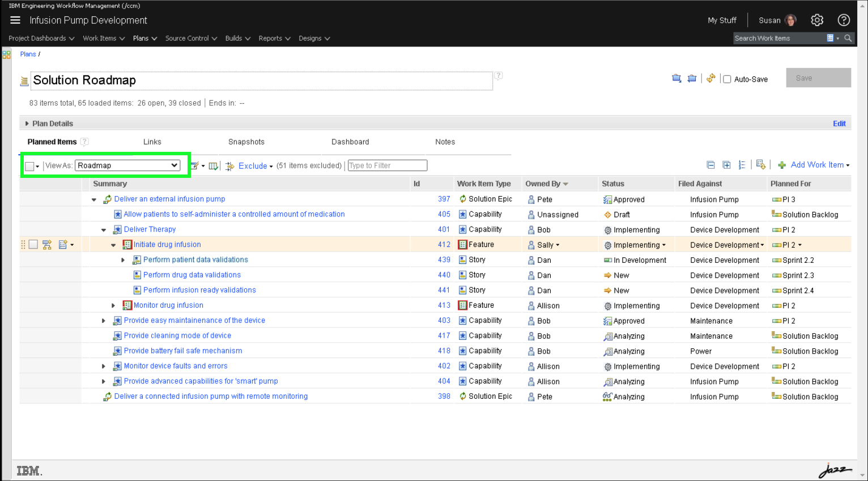Image resolution: width=868 pixels, height=481 pixels.
Task: Click the work item search magnifier
Action: point(848,39)
